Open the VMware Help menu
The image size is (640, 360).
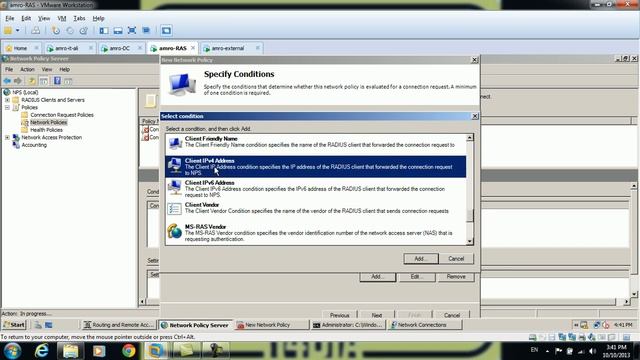click(98, 18)
